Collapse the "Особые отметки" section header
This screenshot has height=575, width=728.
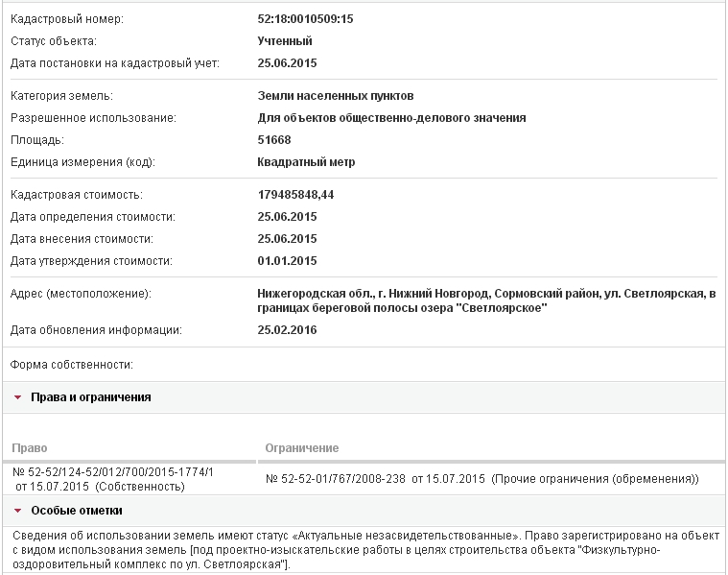coord(77,511)
